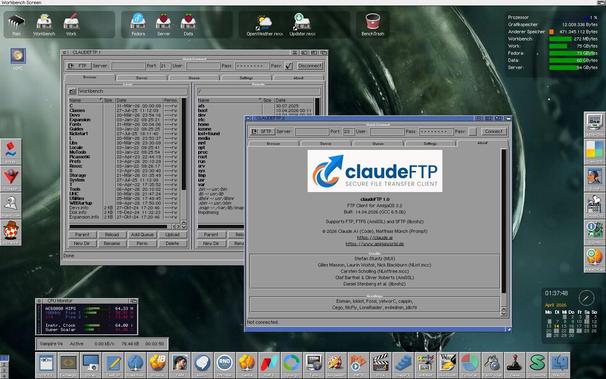606x379 pixels.
Task: Click the Add Queue button
Action: tap(142, 235)
